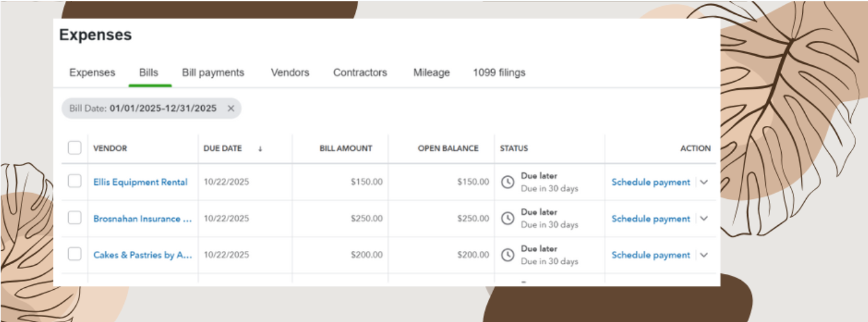Open the Mileage tab
This screenshot has width=868, height=322.
[432, 72]
